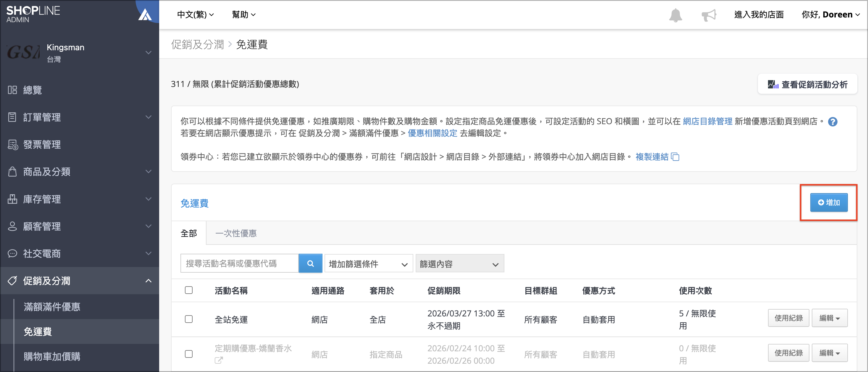The height and width of the screenshot is (372, 868).
Task: Click 使用紀錄 for the 全站免運 row
Action: point(788,318)
